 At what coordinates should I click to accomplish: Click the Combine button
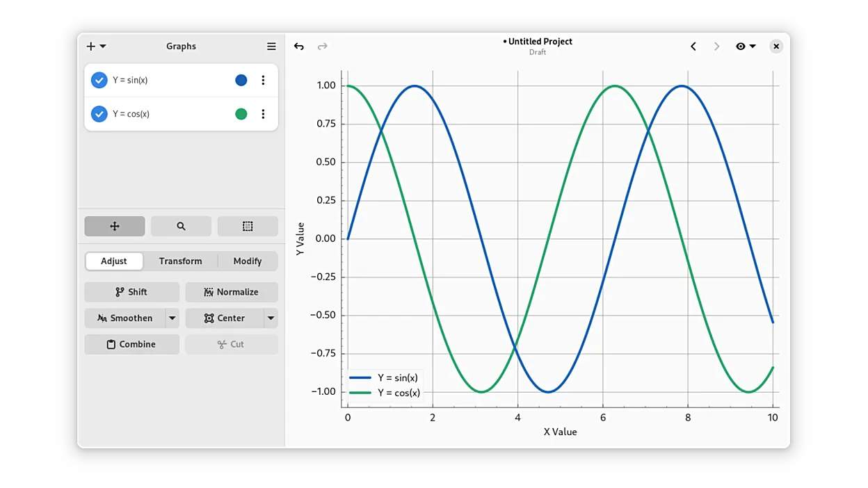coord(131,344)
